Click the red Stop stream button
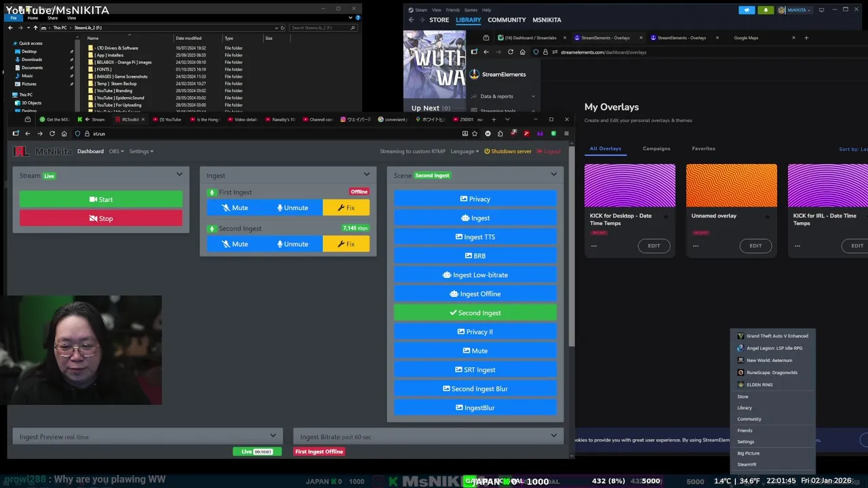The image size is (868, 488). [101, 218]
